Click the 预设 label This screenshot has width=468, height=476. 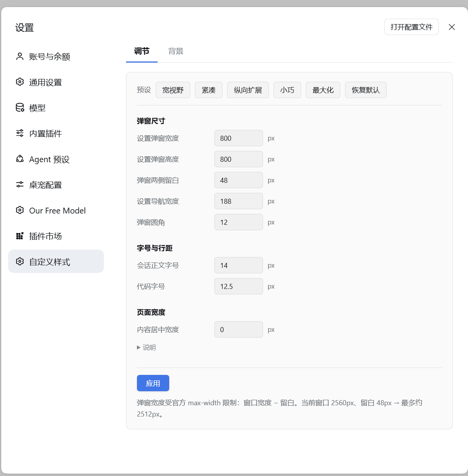click(x=144, y=90)
